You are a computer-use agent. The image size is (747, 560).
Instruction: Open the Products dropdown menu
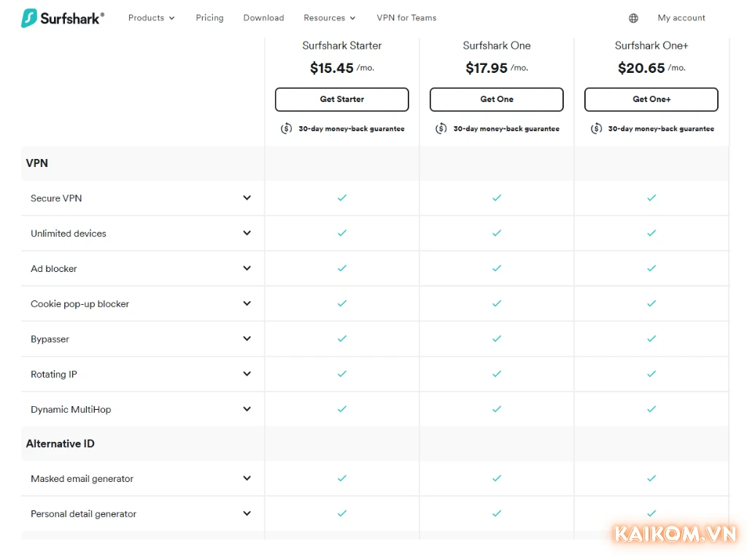pyautogui.click(x=151, y=18)
